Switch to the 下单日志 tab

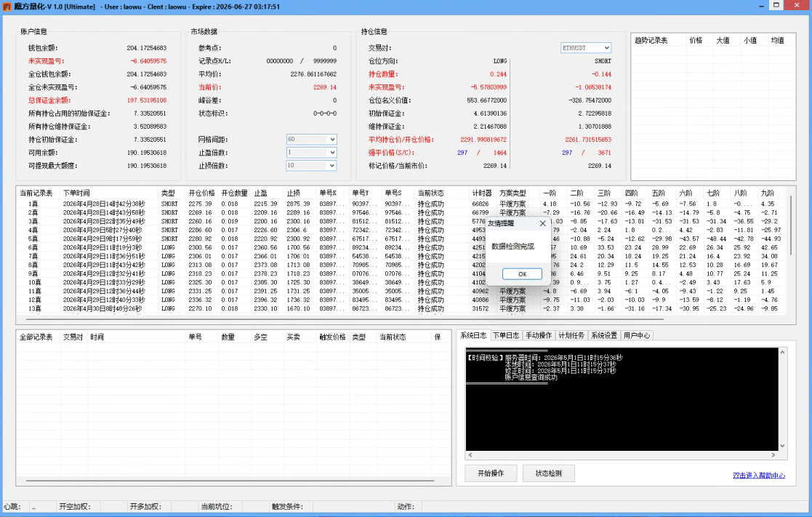[x=506, y=335]
